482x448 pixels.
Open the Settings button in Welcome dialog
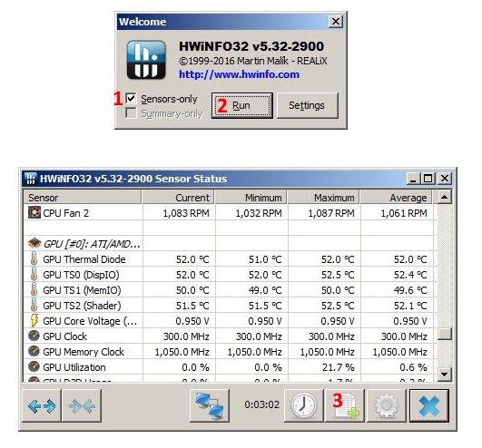point(308,105)
